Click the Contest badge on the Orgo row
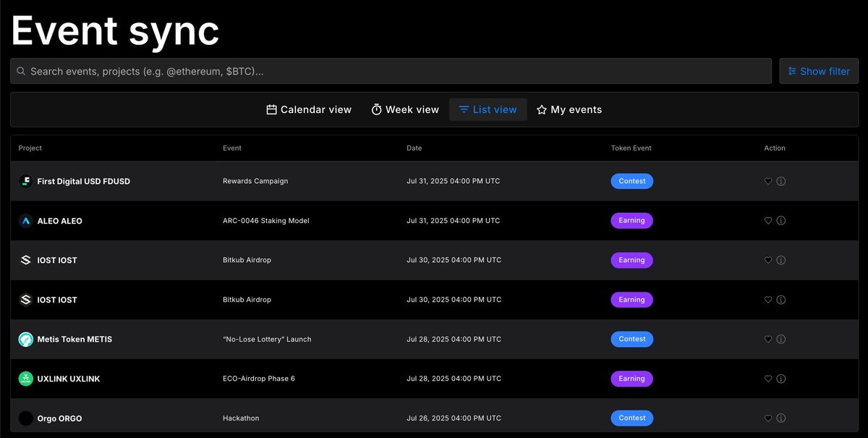 pyautogui.click(x=632, y=418)
